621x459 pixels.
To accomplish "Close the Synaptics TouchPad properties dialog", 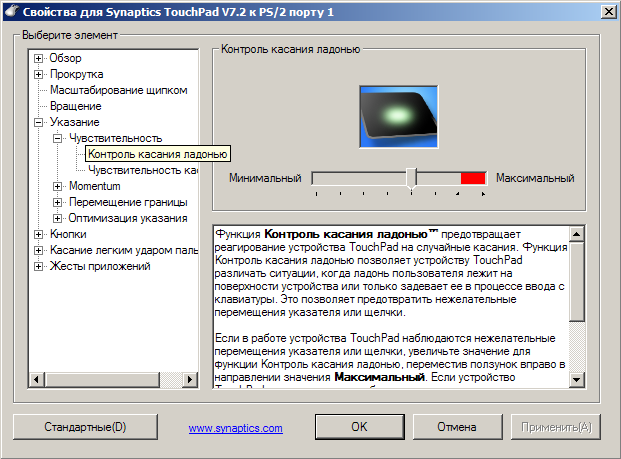I will click(608, 12).
